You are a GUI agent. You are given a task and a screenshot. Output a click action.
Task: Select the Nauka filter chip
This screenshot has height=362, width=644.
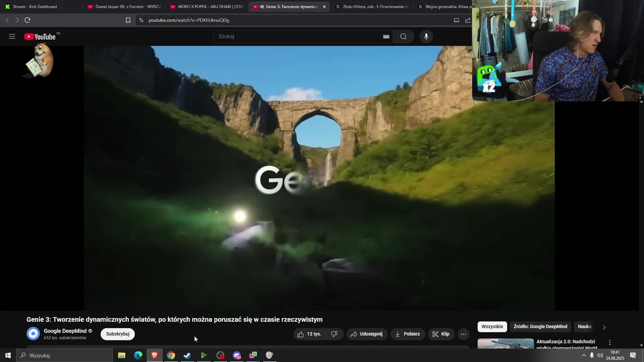coord(585,326)
